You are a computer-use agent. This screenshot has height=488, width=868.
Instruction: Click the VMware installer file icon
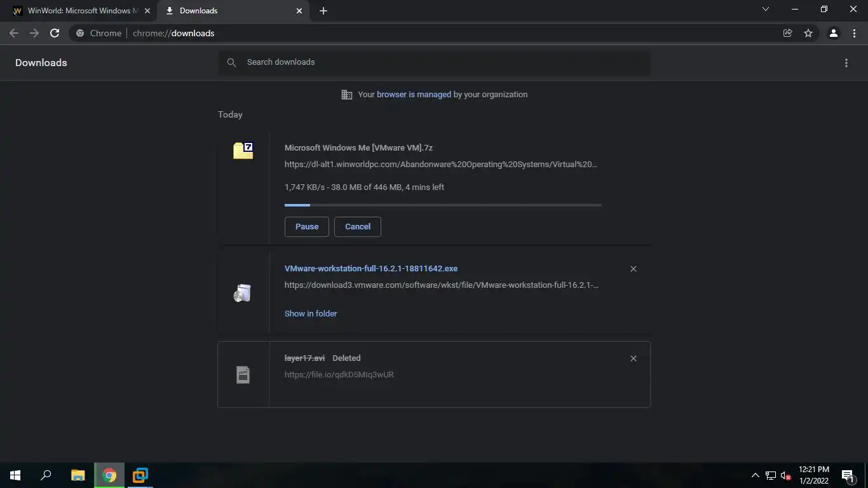point(243,293)
